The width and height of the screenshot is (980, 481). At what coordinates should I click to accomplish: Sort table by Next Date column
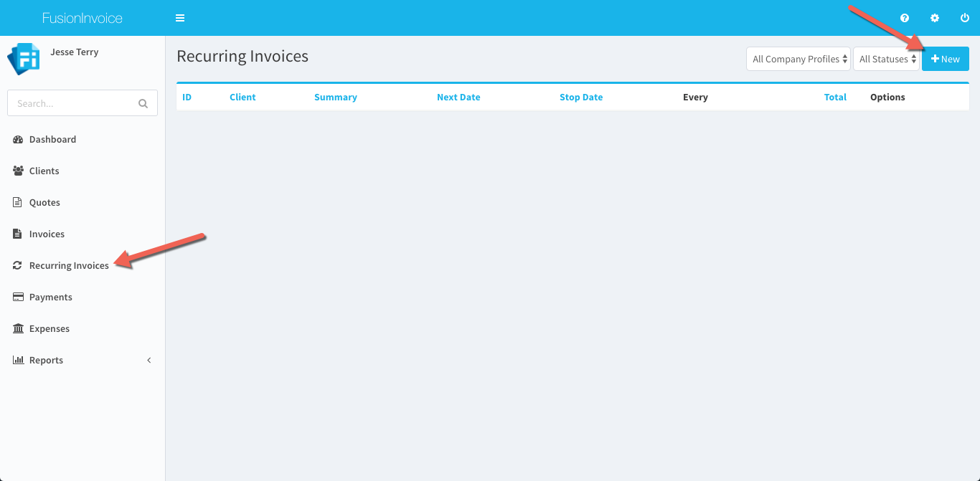coord(458,97)
